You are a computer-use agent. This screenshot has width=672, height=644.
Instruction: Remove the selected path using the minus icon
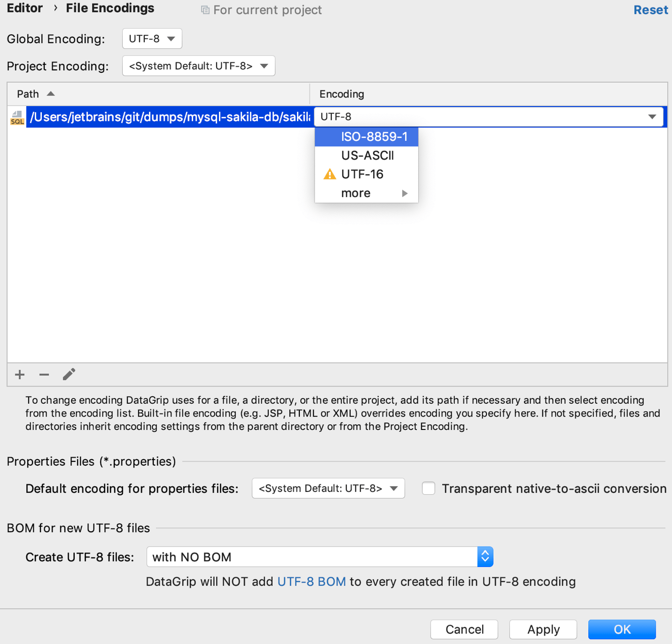pyautogui.click(x=44, y=374)
